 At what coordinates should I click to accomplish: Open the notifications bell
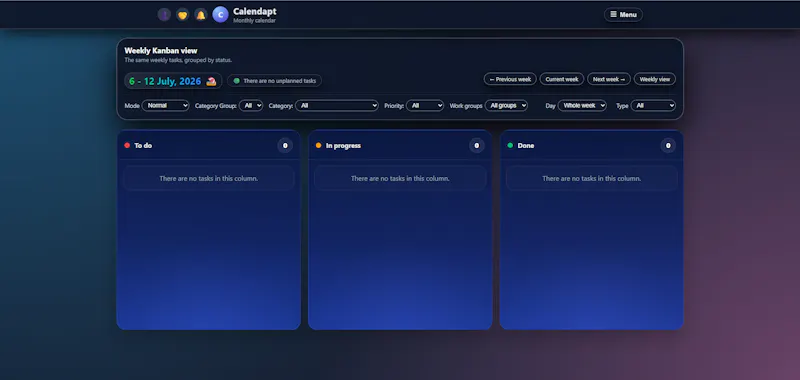201,15
